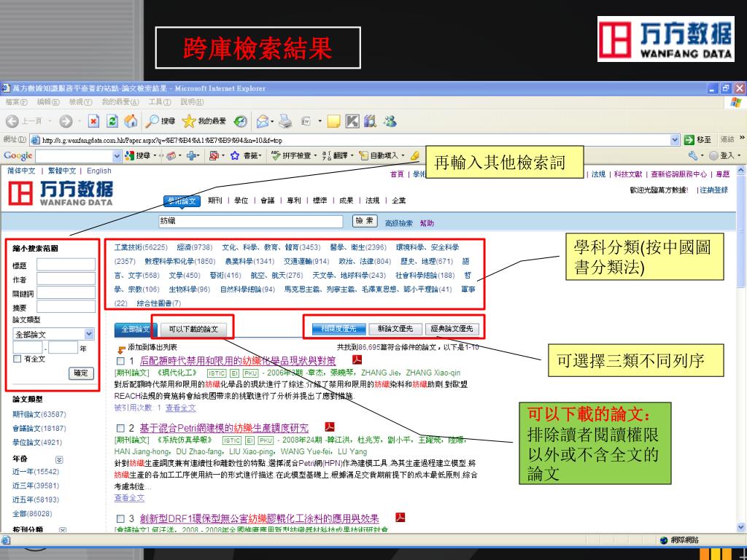Open the Home page house icon
This screenshot has width=747, height=560.
131,122
